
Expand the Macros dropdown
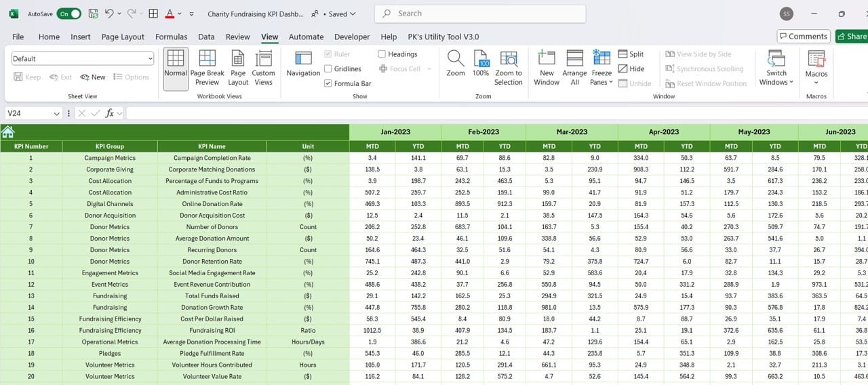click(816, 83)
